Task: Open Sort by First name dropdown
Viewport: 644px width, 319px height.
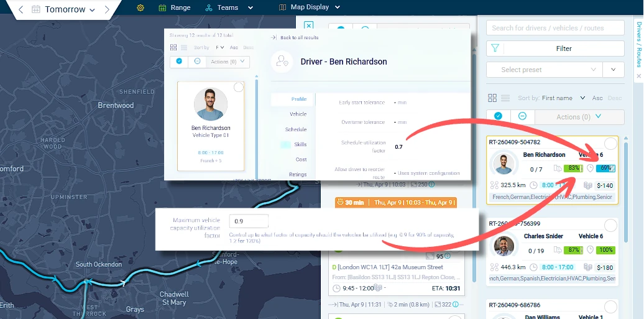Action: click(x=563, y=98)
